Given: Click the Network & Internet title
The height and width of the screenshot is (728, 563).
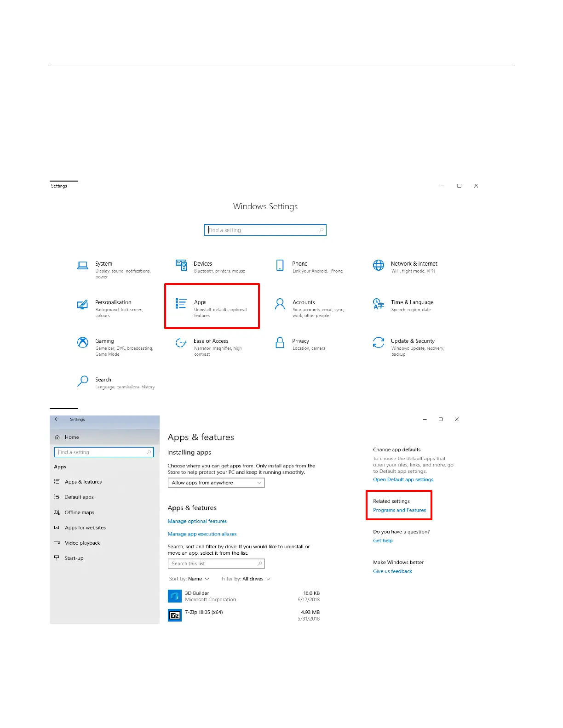Looking at the screenshot, I should click(414, 263).
